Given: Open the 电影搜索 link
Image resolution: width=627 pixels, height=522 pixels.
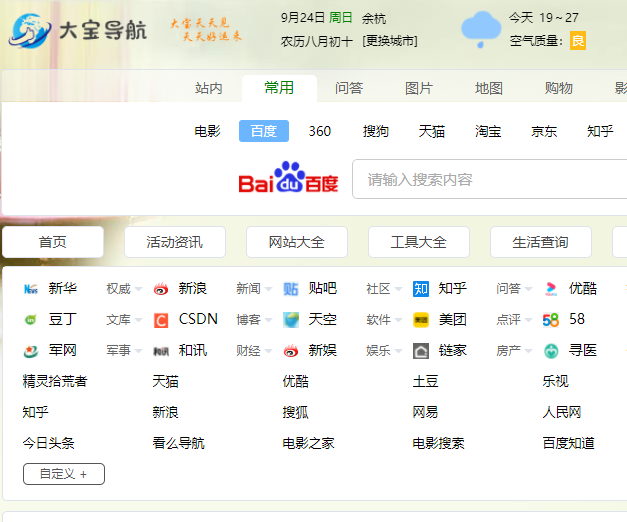Looking at the screenshot, I should click(438, 443).
